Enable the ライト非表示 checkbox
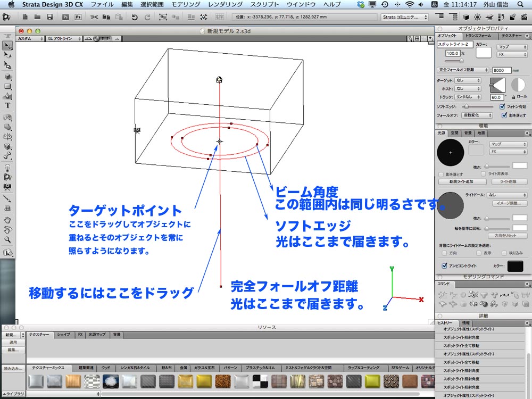532x399 pixels. coord(484,174)
